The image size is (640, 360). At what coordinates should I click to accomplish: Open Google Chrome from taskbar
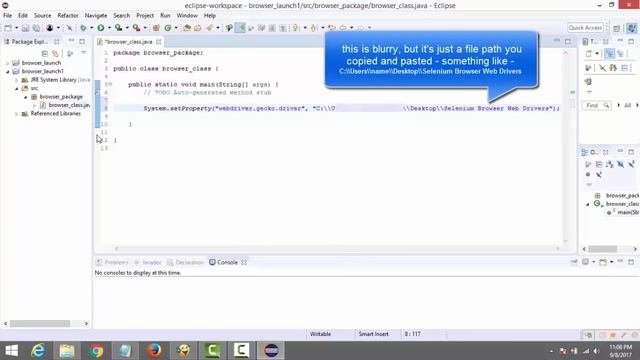(x=96, y=351)
